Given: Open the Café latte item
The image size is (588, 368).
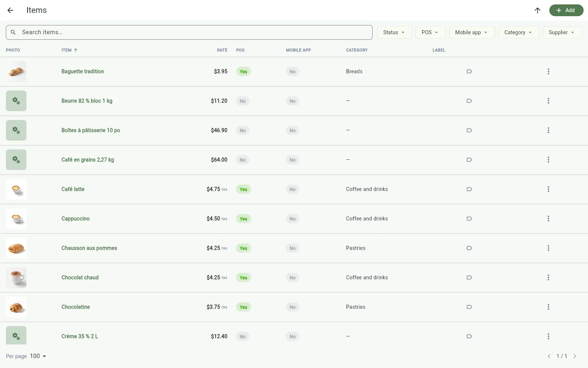Looking at the screenshot, I should point(73,189).
